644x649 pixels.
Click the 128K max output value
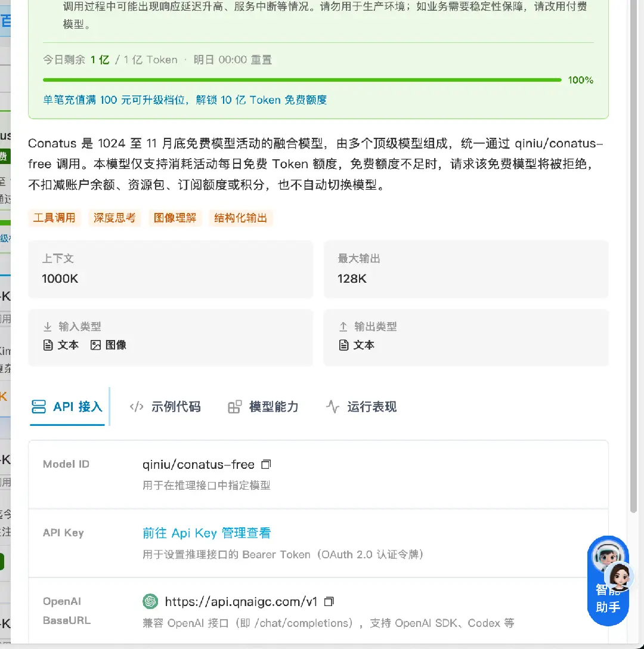352,279
